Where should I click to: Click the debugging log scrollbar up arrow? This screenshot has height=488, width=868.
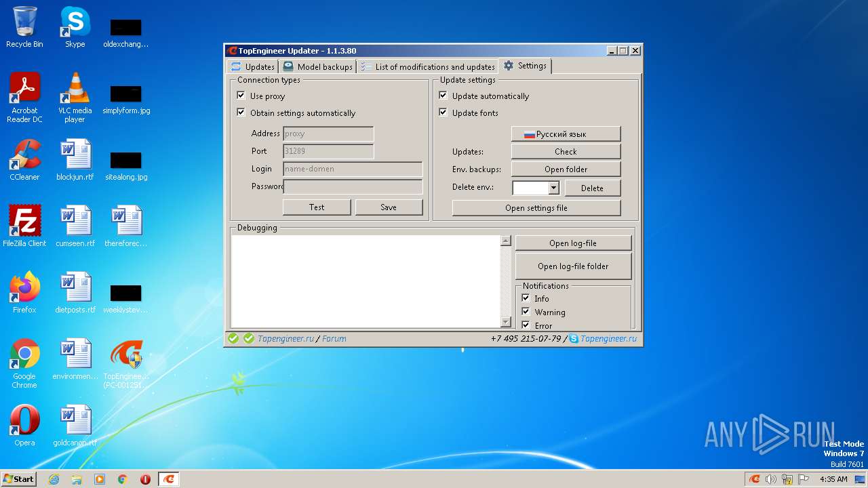pos(505,240)
